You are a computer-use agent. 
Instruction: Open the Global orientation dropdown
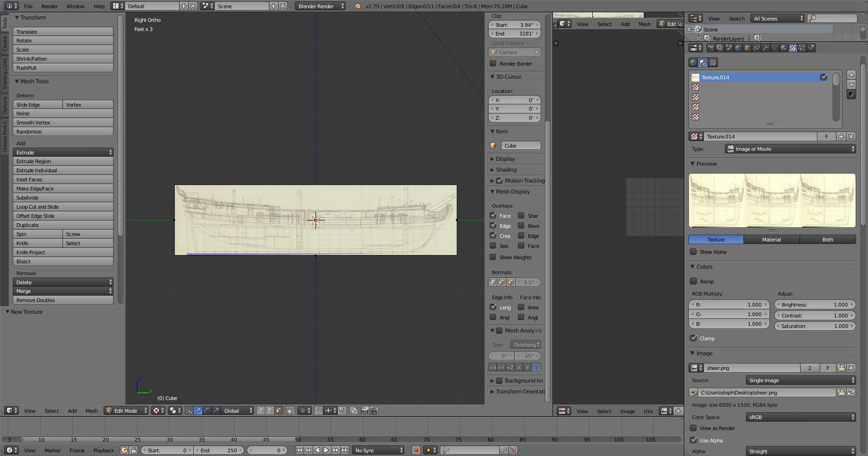(x=238, y=410)
